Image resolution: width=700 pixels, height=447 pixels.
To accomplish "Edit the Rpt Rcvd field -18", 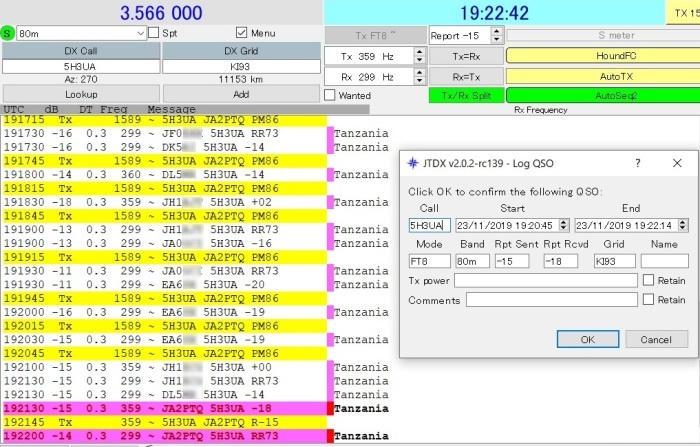I will click(x=560, y=261).
